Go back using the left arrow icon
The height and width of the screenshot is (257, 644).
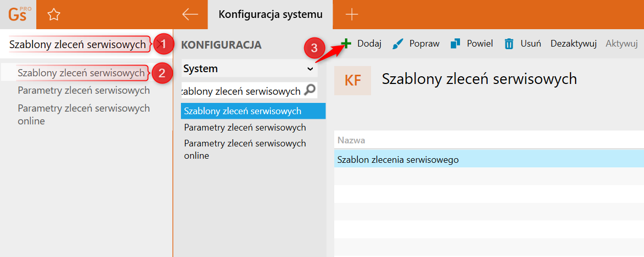tap(190, 14)
